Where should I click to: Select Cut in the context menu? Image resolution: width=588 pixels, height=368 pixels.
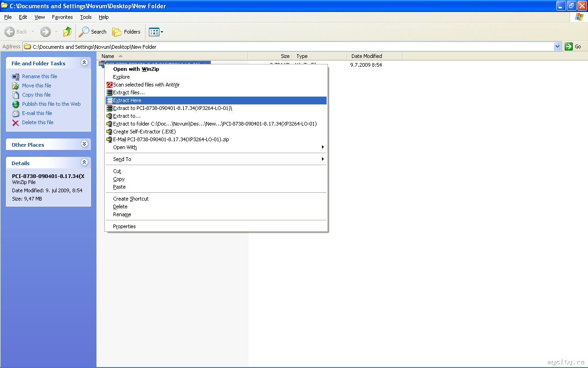[x=216, y=171]
